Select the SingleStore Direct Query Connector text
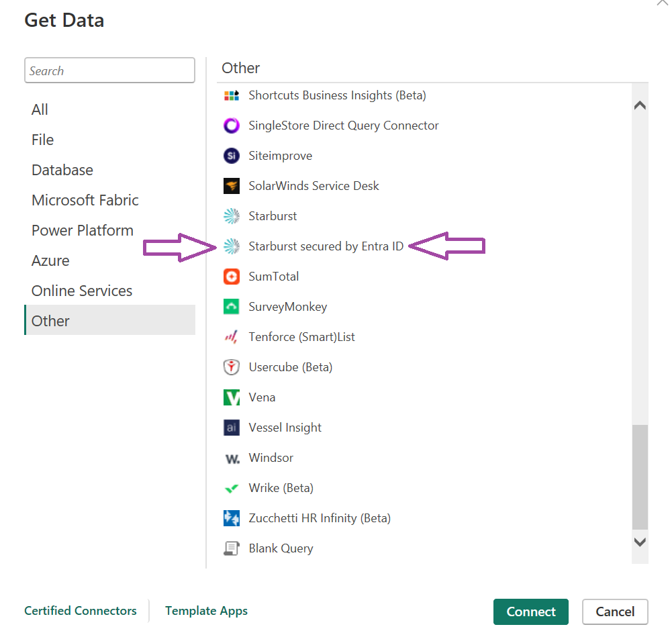The height and width of the screenshot is (635, 672). point(344,126)
